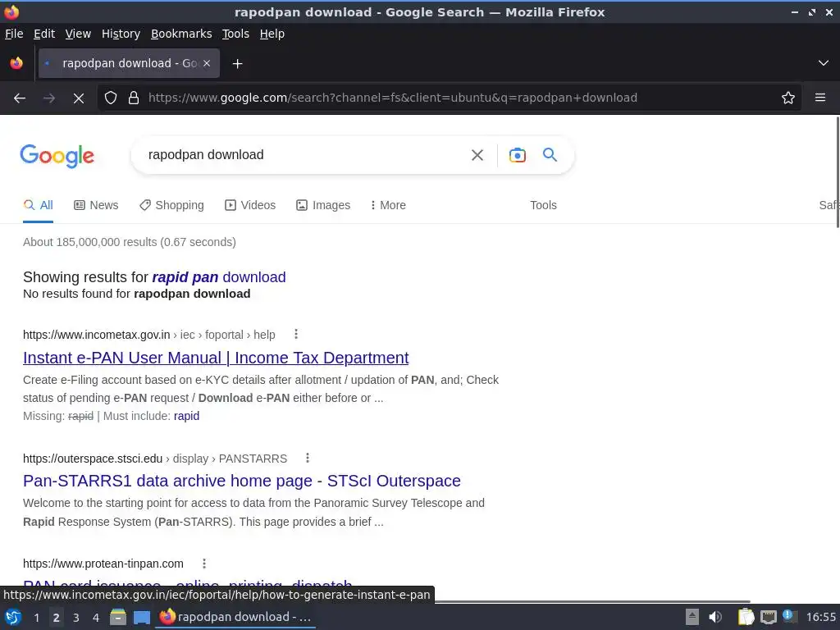Click the rapid pan download suggestion link

(x=218, y=277)
